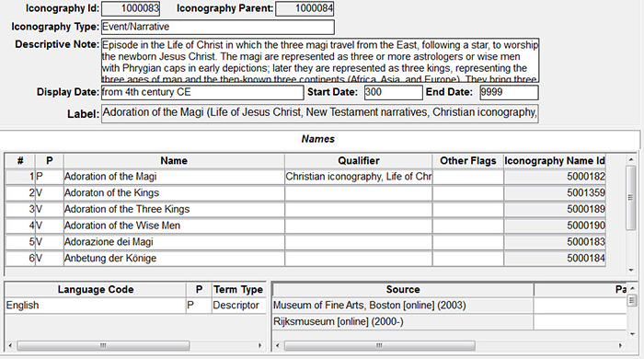
Task: Click the Name column header
Action: tap(174, 160)
